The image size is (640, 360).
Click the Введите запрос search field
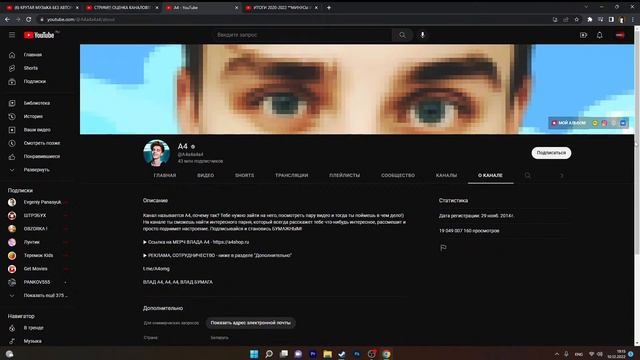[302, 35]
